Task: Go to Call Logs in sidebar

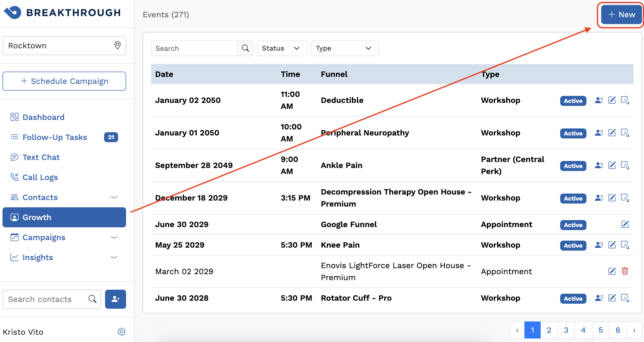Action: point(40,177)
